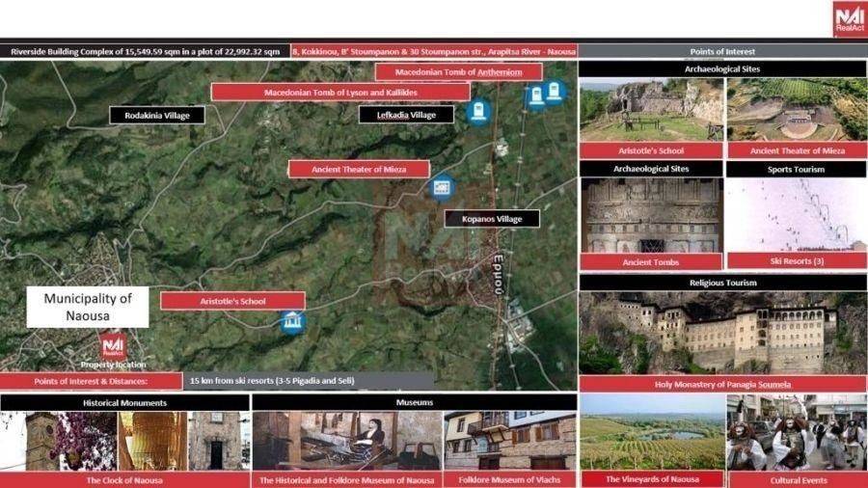Open the Cultural Events caption link
The height and width of the screenshot is (488, 868).
[x=796, y=479]
